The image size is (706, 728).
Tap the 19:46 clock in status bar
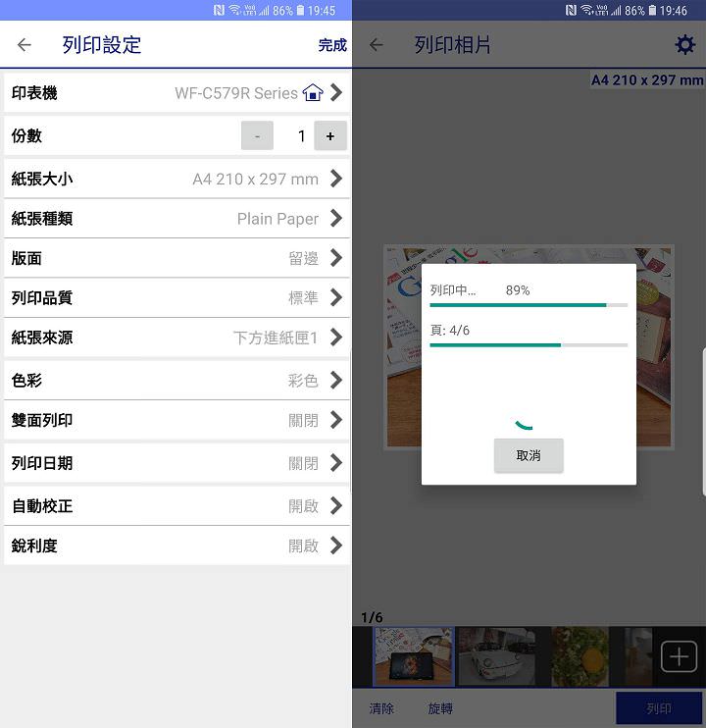(x=673, y=10)
